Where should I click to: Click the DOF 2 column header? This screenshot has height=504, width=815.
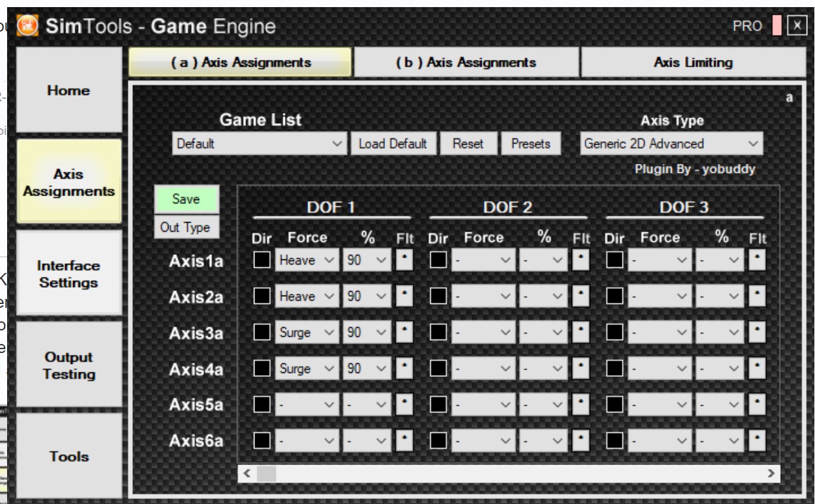pos(508,208)
